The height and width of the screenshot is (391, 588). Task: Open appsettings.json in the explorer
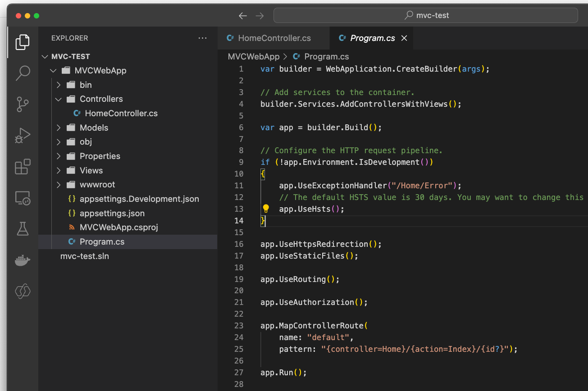[x=112, y=214]
